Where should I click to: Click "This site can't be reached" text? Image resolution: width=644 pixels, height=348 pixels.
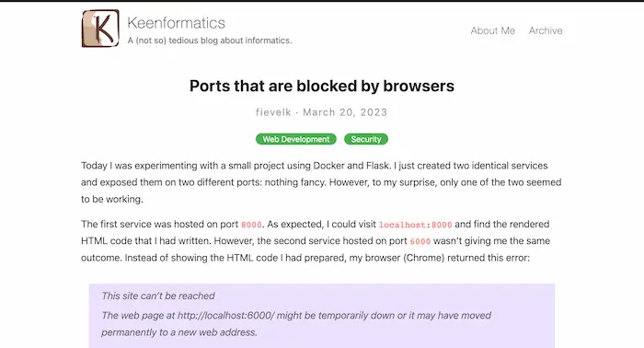tap(158, 296)
